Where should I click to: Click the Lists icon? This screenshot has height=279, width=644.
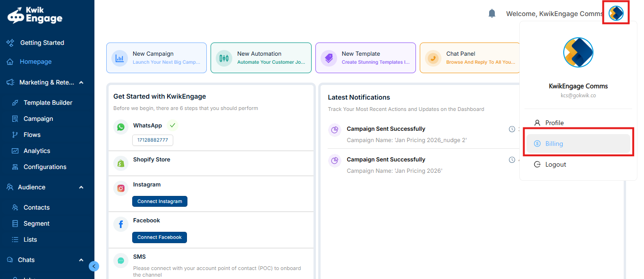(x=15, y=240)
